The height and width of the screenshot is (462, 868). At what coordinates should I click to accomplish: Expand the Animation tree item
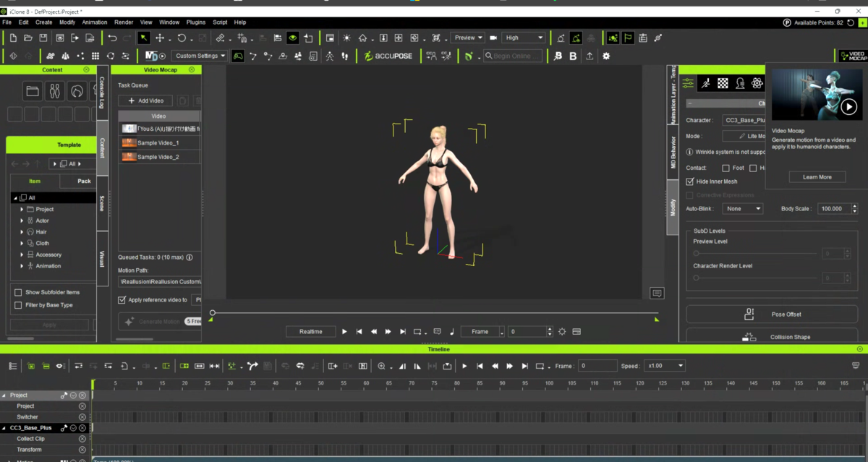[22, 266]
